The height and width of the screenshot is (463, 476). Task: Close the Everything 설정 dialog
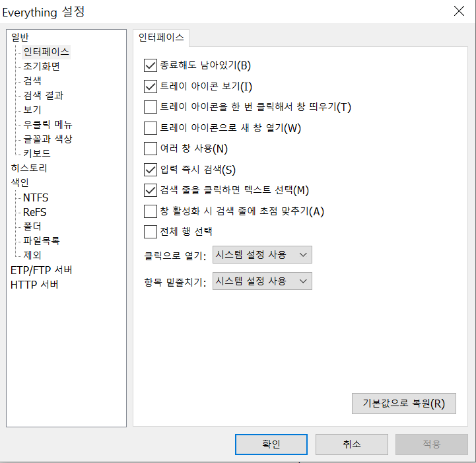click(459, 11)
